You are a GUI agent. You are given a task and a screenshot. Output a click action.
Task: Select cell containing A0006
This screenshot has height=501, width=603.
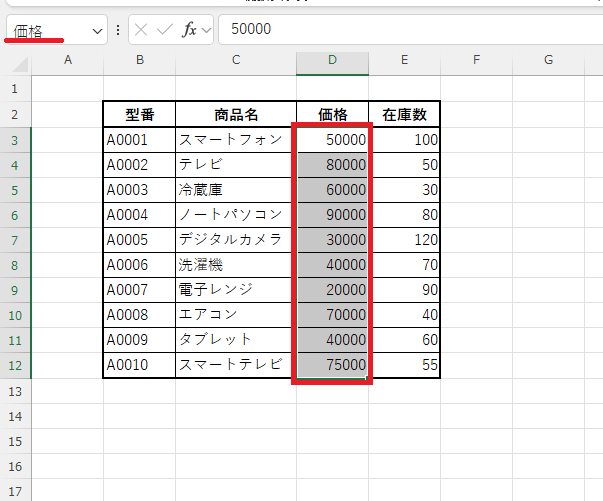click(140, 265)
